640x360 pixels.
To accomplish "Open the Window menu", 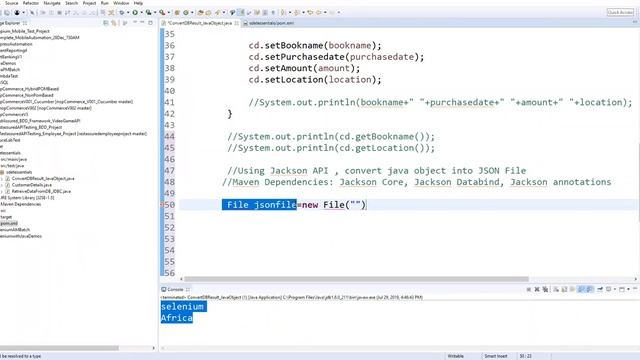I will point(121,3).
